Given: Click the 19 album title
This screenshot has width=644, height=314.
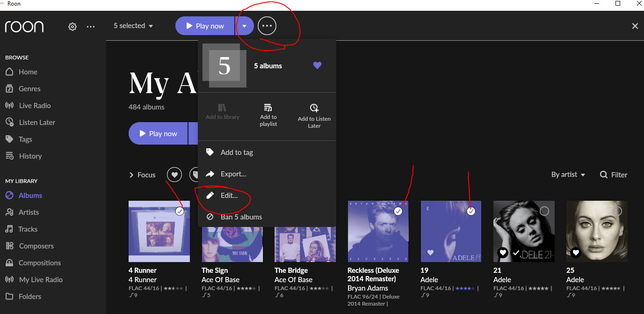Looking at the screenshot, I should pos(424,270).
